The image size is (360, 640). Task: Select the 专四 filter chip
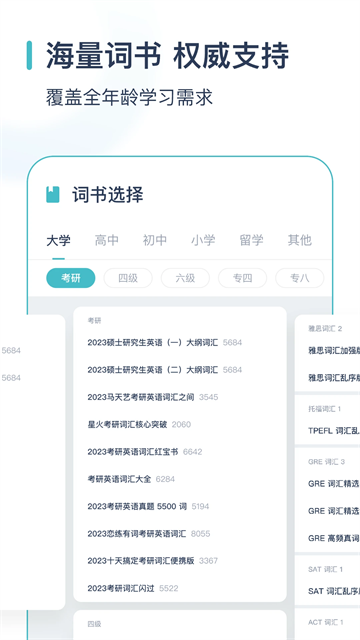[x=242, y=278]
